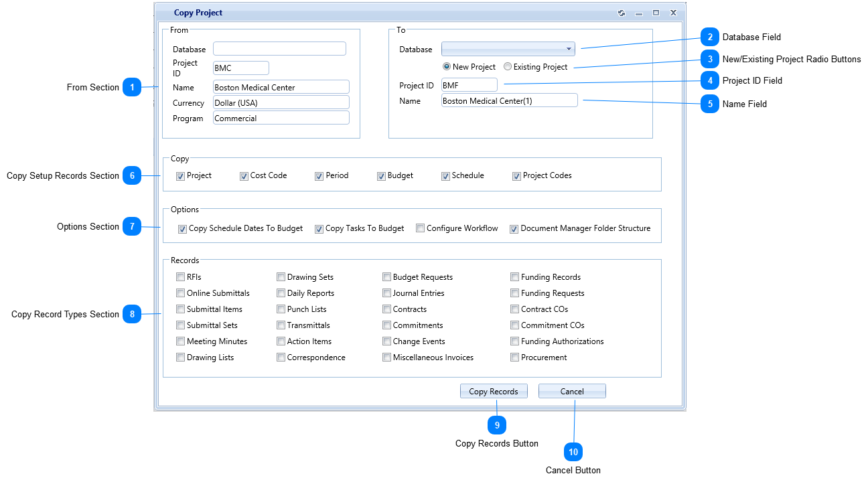Click the From Currency field
This screenshot has width=868, height=482.
(x=281, y=102)
